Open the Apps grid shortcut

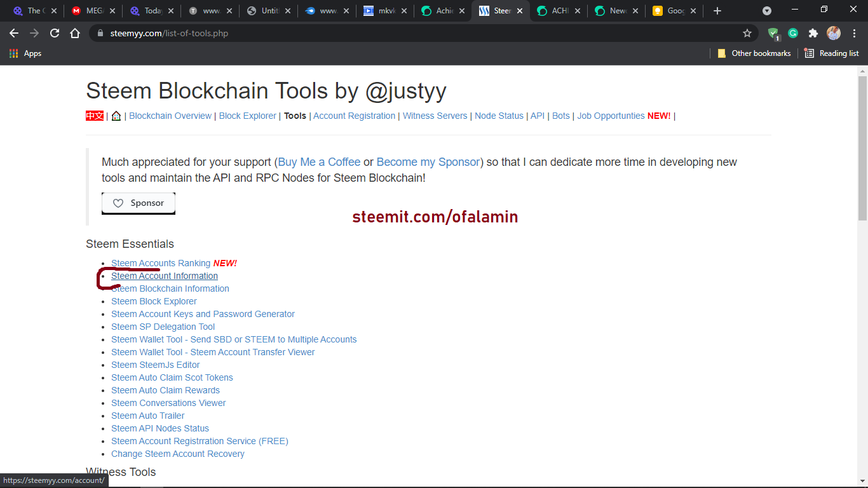25,53
